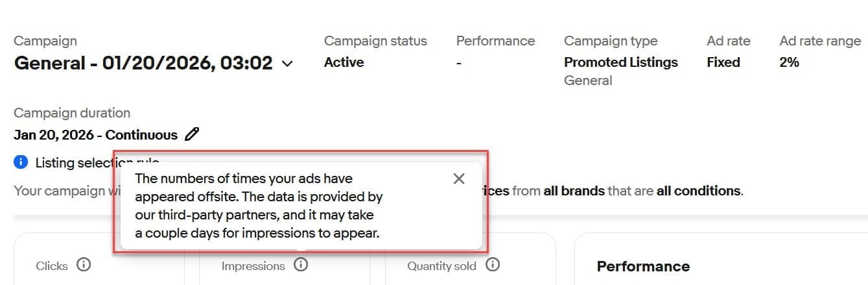Click the Impressions metric label

click(253, 266)
